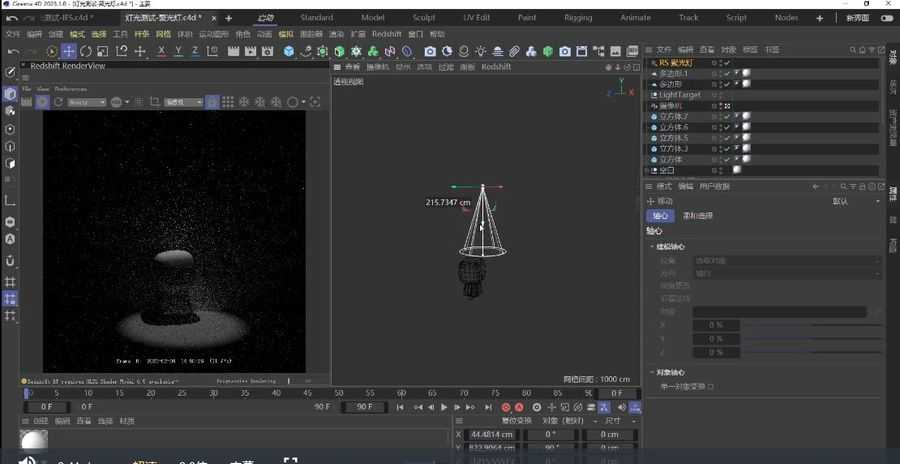Screen dimensions: 900x464
Task: Open RenderView Beauty AOV dropdown
Action: [x=87, y=102]
